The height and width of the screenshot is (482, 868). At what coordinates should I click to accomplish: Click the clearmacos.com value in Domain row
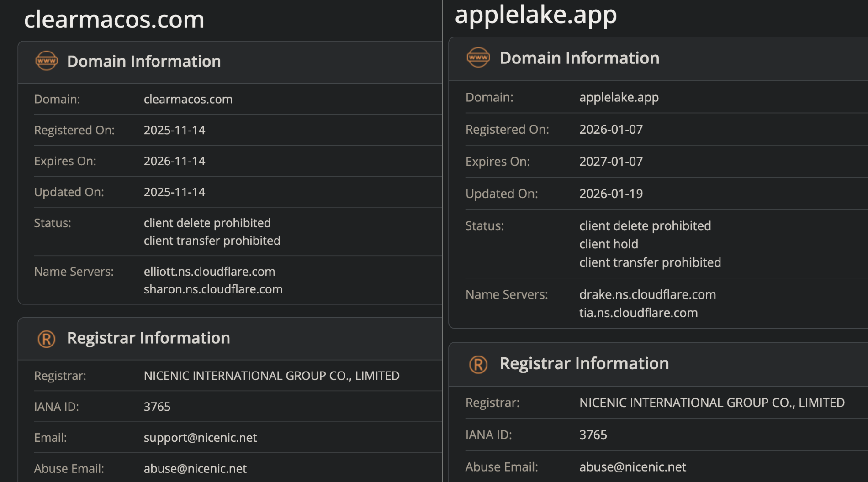[x=188, y=99]
